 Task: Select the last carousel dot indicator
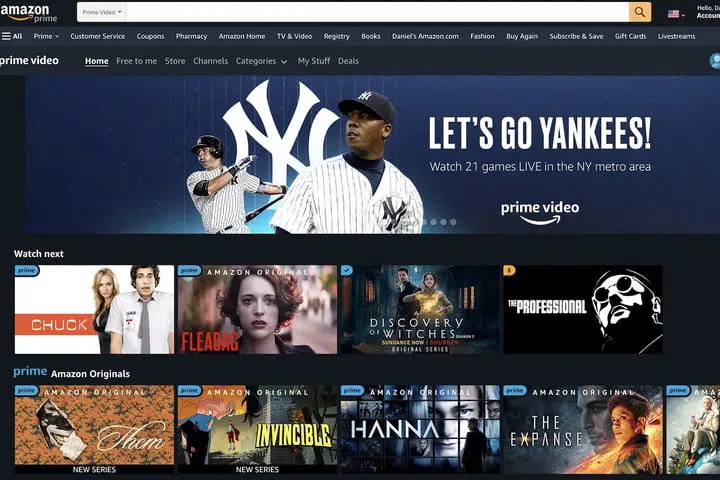point(453,222)
